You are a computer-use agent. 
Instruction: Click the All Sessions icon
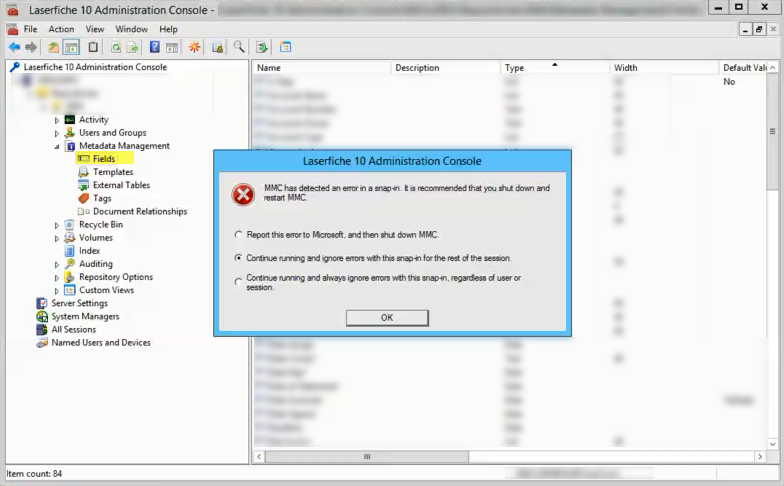pyautogui.click(x=42, y=330)
